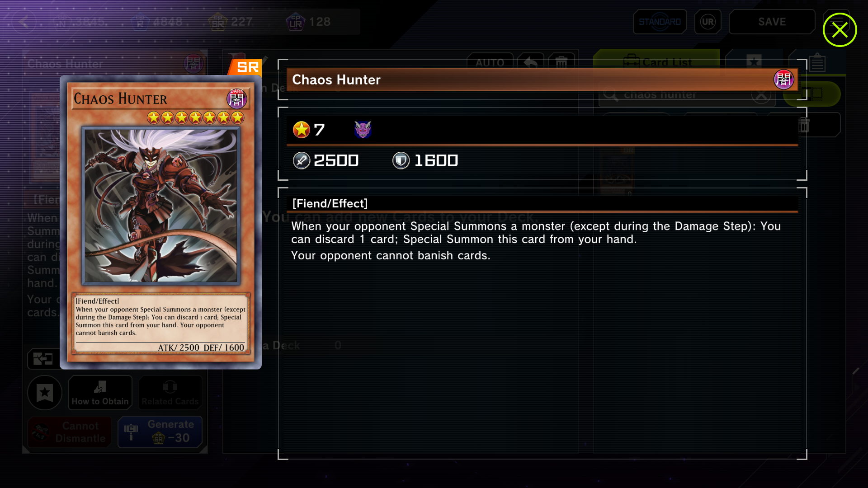Screen dimensions: 868x488
Task: Clear the search text with X
Action: 761,95
